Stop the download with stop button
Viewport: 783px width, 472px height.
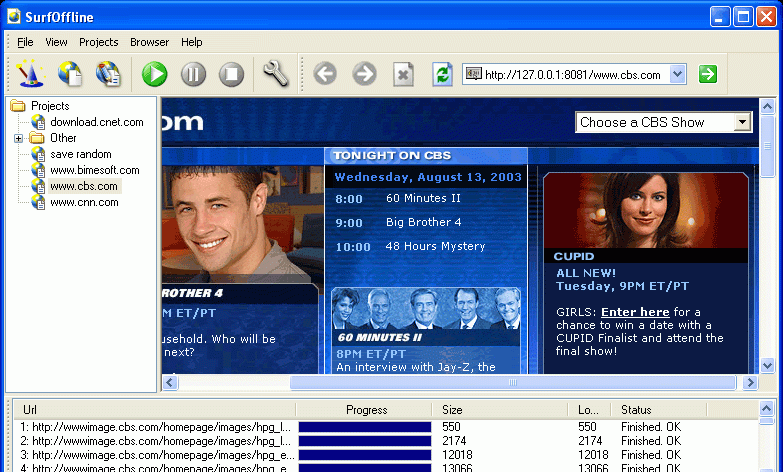[x=231, y=74]
